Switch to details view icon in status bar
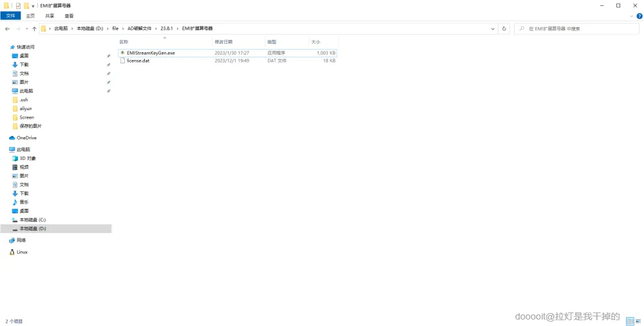The image size is (644, 326). pyautogui.click(x=630, y=321)
